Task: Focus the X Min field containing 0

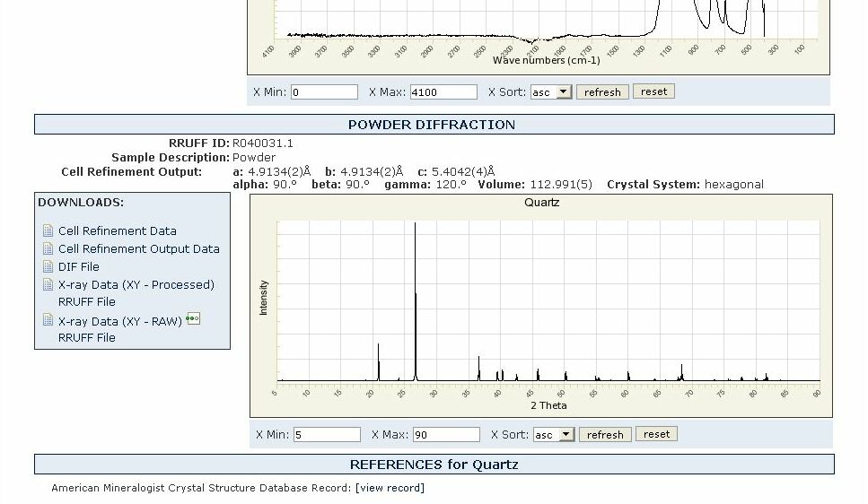Action: coord(324,91)
